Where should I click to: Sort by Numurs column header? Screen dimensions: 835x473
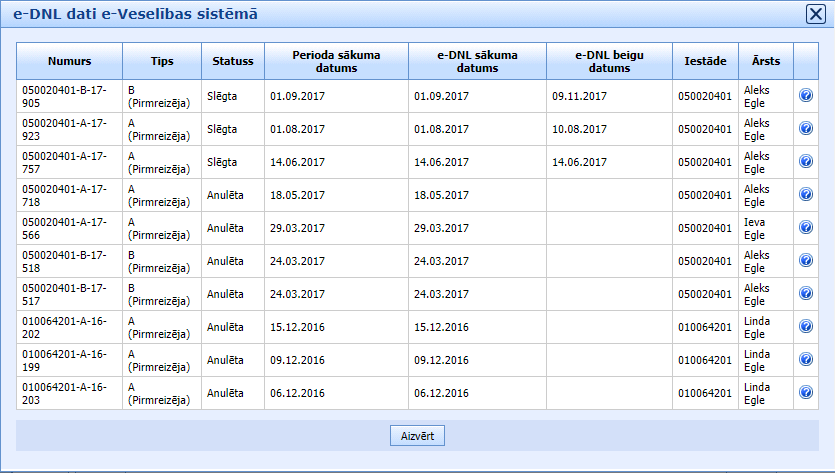(x=69, y=61)
